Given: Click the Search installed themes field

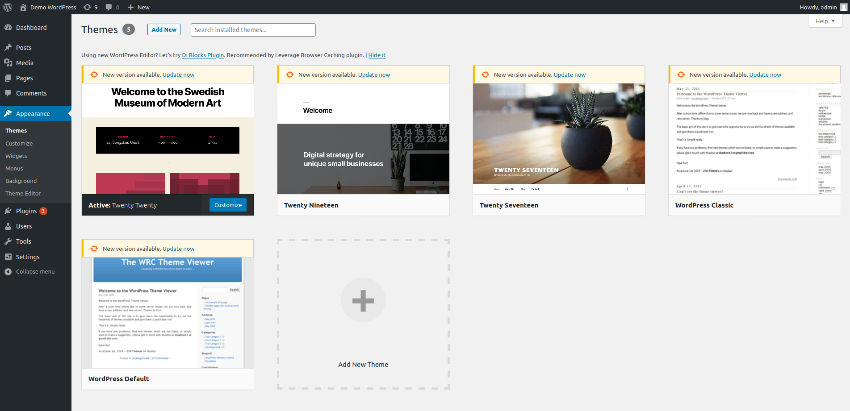Looking at the screenshot, I should (253, 30).
